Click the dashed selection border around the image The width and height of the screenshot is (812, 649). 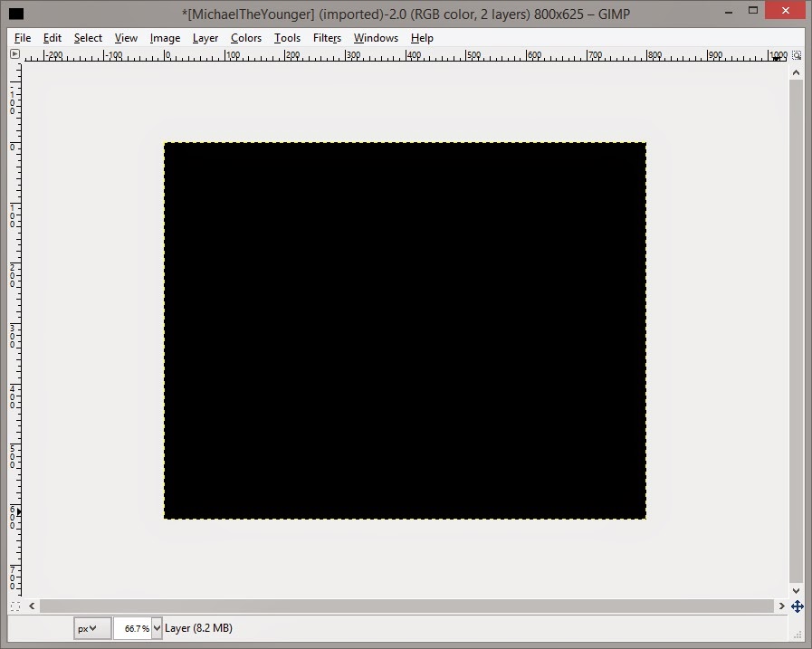(405, 142)
